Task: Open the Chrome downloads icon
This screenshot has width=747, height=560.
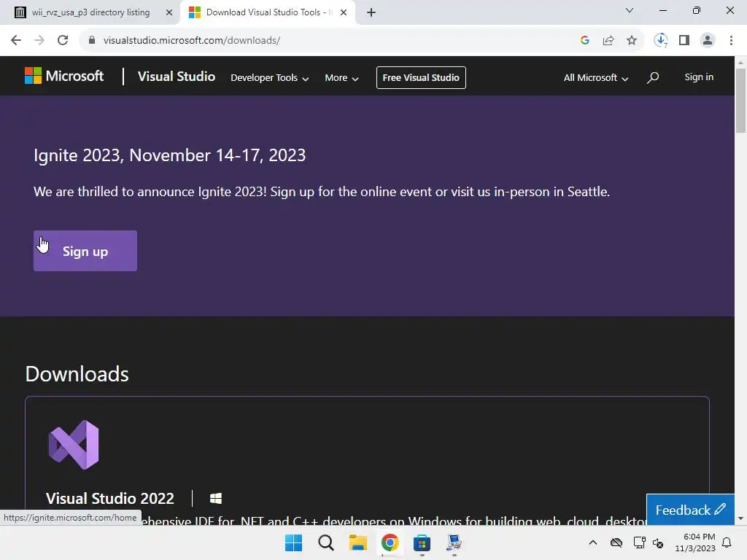Action: tap(661, 41)
